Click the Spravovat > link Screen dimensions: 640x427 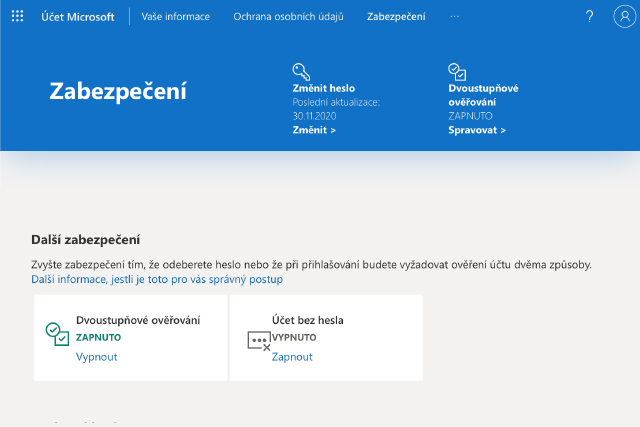coord(477,130)
